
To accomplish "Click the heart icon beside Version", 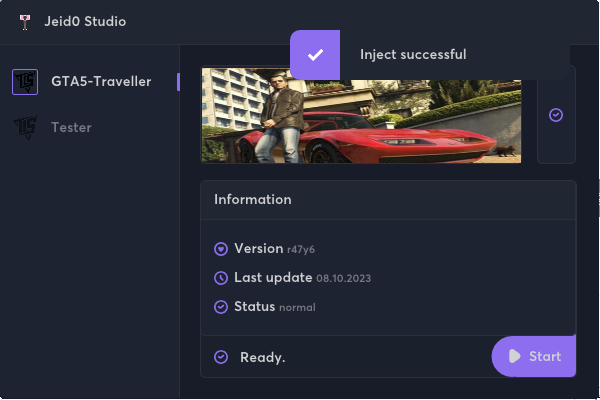I will (221, 249).
